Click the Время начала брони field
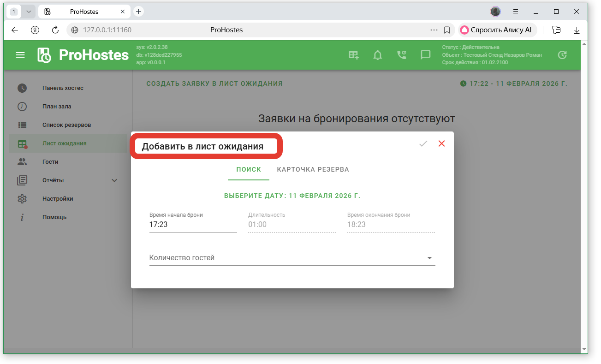The image size is (601, 364). pyautogui.click(x=193, y=225)
